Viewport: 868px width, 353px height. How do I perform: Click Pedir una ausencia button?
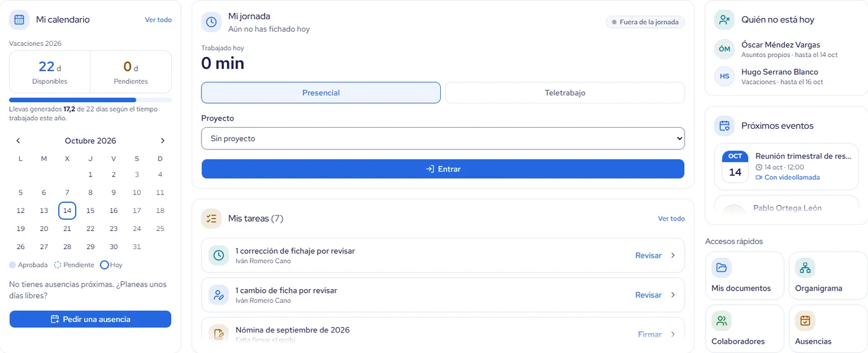[90, 319]
